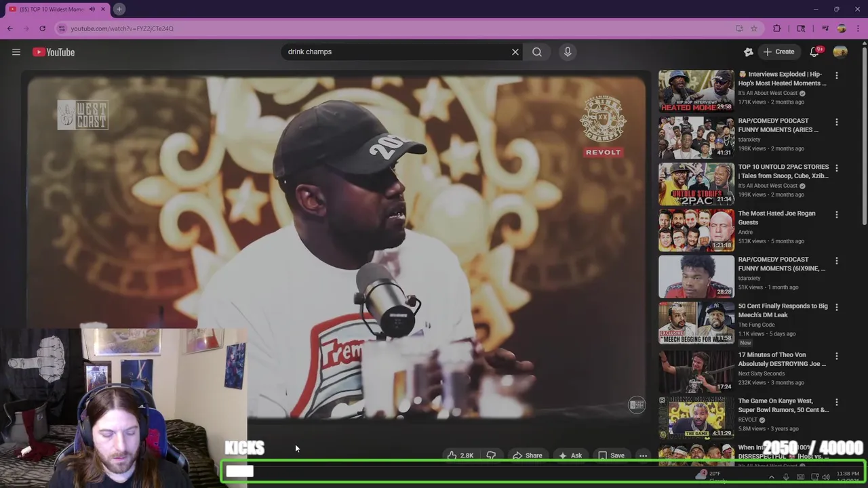Image resolution: width=868 pixels, height=488 pixels.
Task: Open 'Interviews Exploded' video thumbnail
Action: 696,91
